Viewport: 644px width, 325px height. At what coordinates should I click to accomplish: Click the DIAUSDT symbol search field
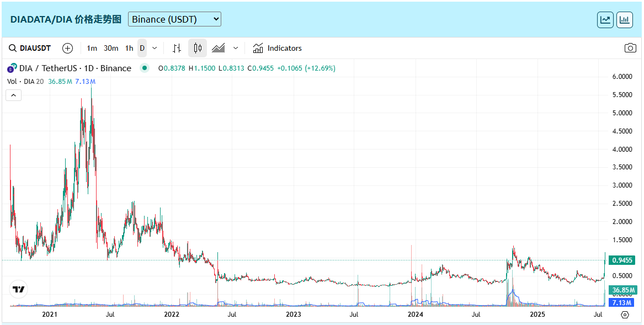pyautogui.click(x=30, y=48)
